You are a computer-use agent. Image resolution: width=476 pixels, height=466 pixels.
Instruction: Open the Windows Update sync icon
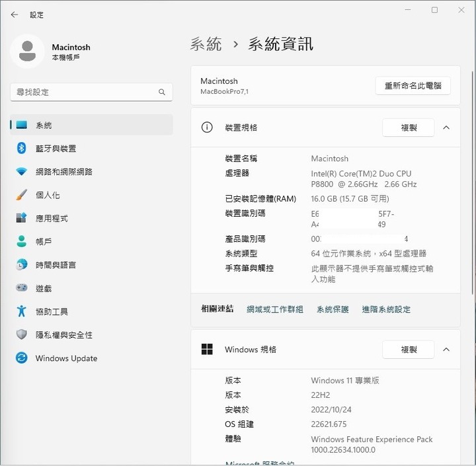coord(22,358)
